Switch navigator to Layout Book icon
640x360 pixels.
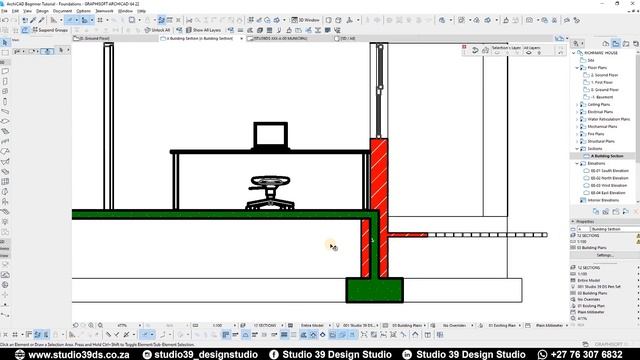626,43
